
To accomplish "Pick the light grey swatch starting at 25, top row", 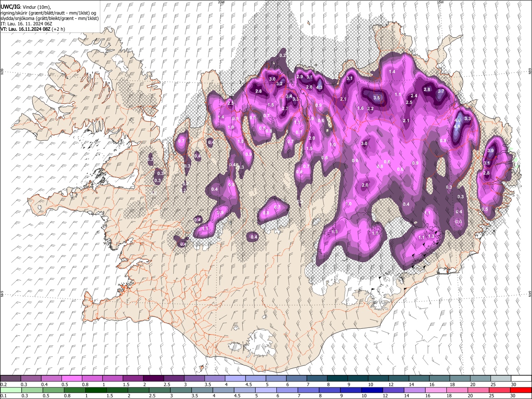I will click(500, 379).
